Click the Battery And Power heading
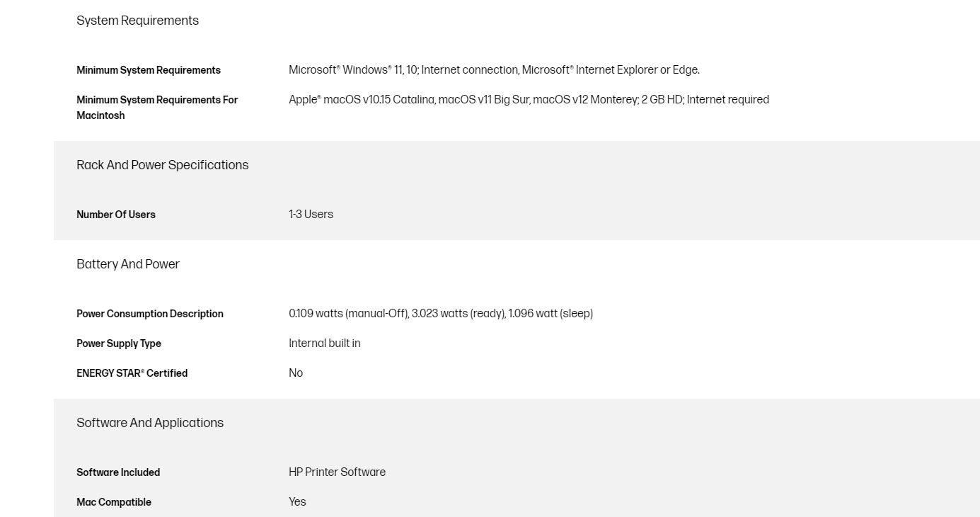The height and width of the screenshot is (517, 980). point(128,264)
